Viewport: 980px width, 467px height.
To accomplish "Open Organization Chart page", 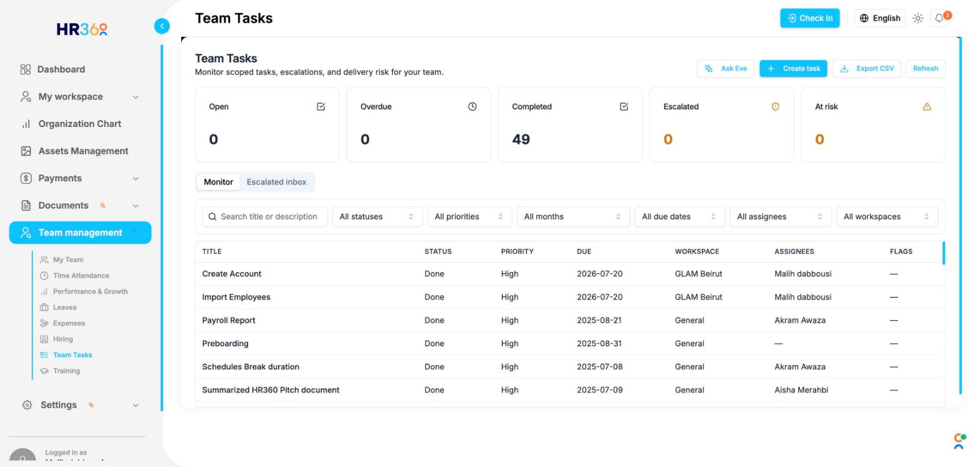I will 80,124.
